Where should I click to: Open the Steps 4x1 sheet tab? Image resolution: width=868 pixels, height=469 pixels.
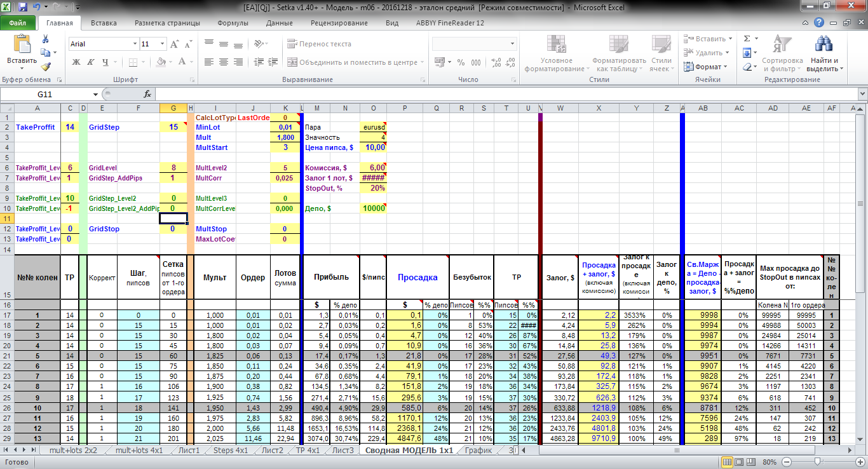[x=231, y=450]
